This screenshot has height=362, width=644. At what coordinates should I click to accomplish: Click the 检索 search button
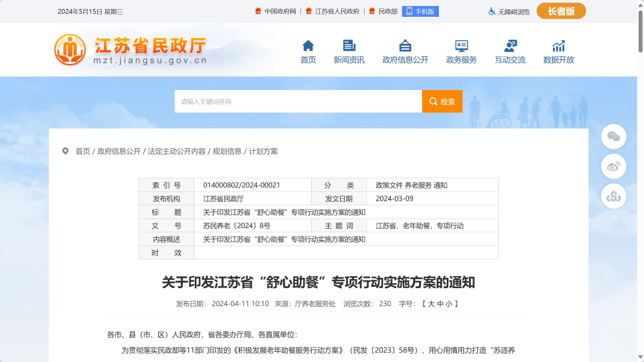pos(442,101)
